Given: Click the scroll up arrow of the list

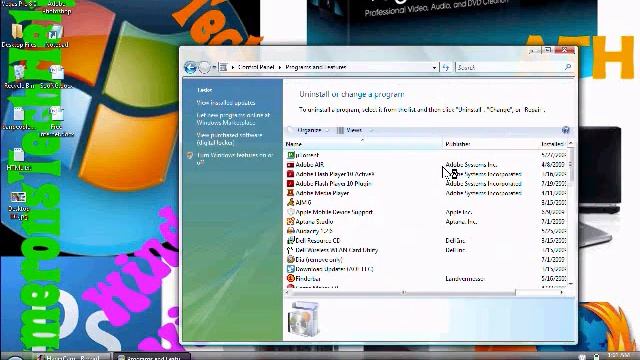Looking at the screenshot, I should [x=570, y=144].
